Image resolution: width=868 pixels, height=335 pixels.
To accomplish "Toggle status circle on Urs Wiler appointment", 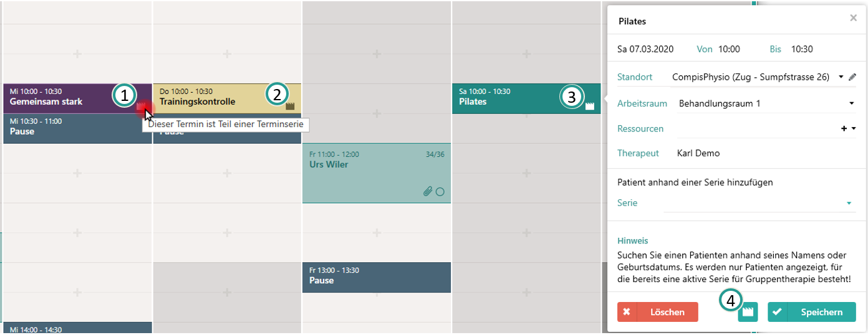I will pyautogui.click(x=440, y=192).
